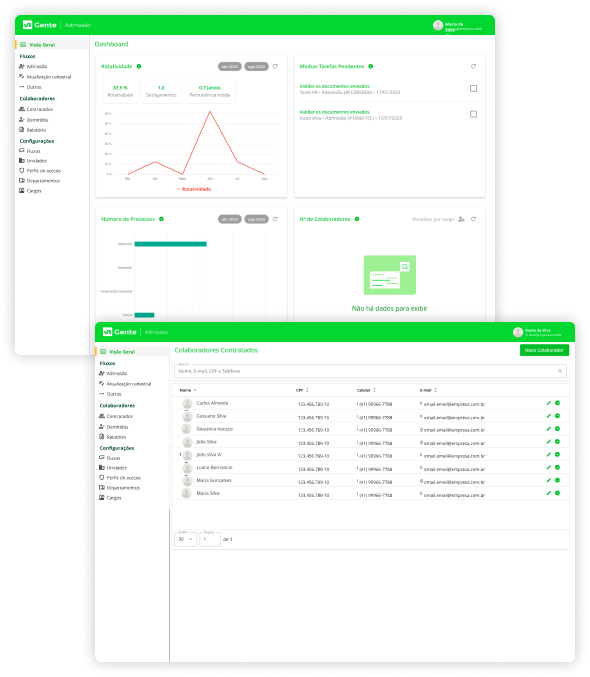Refresh Minhas Tarefas Pendentes panel

coord(473,66)
